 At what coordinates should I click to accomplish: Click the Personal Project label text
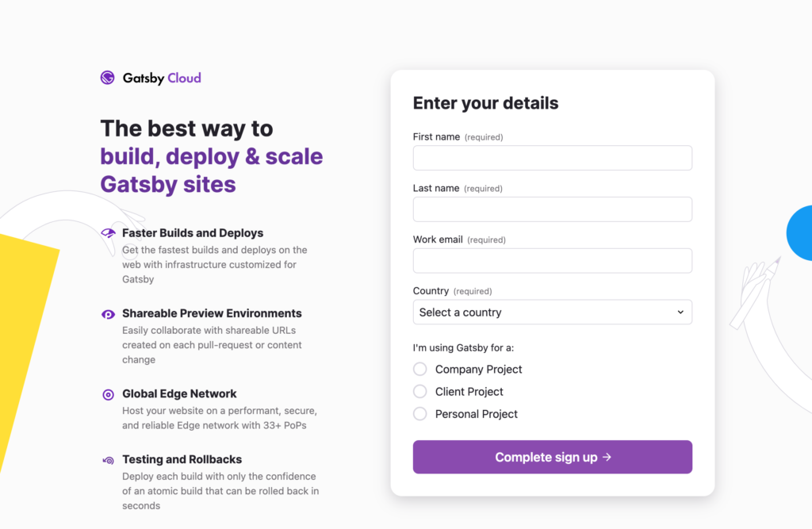(x=476, y=414)
